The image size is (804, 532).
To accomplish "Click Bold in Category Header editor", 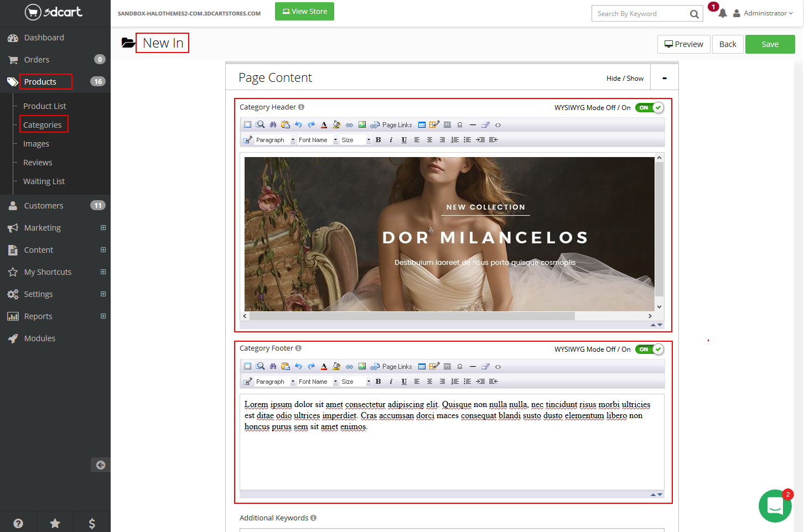I will pos(378,140).
